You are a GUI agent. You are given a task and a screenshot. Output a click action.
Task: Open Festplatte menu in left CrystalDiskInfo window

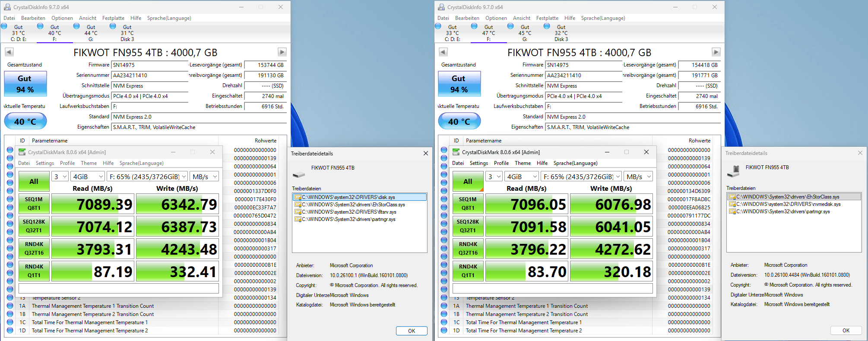[113, 18]
